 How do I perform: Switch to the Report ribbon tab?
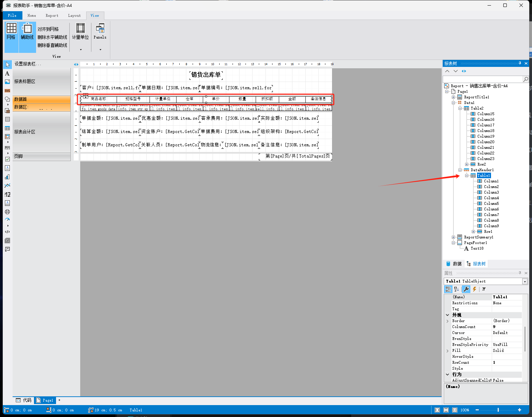click(52, 15)
